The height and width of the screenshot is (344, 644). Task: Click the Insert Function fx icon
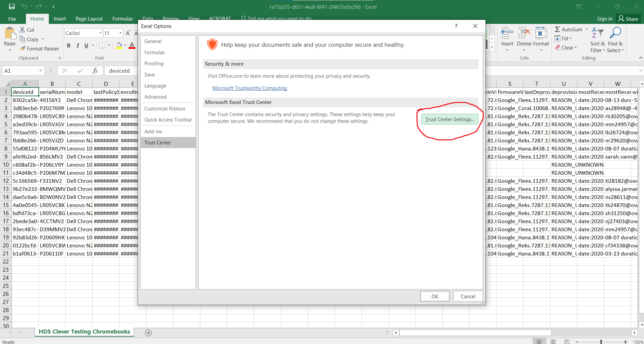click(x=95, y=71)
